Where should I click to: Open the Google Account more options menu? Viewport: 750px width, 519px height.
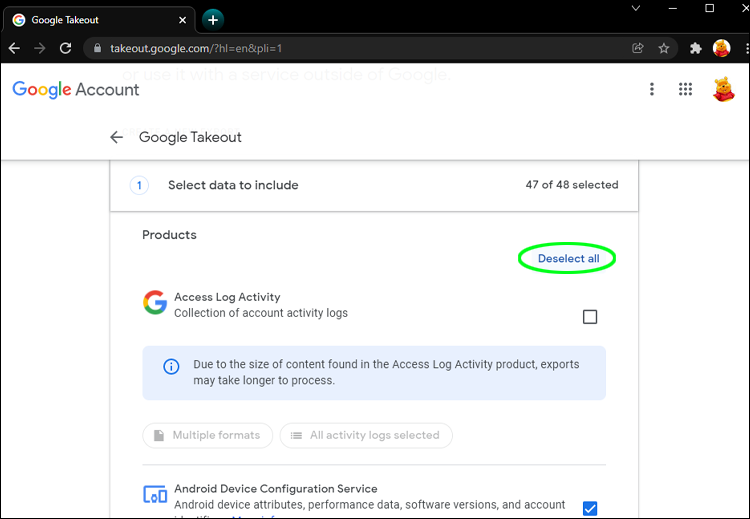[652, 89]
